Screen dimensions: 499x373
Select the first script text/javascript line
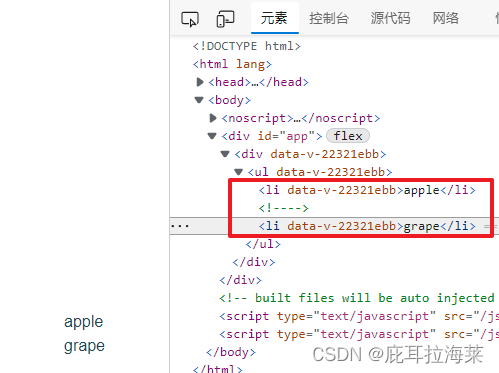point(358,316)
